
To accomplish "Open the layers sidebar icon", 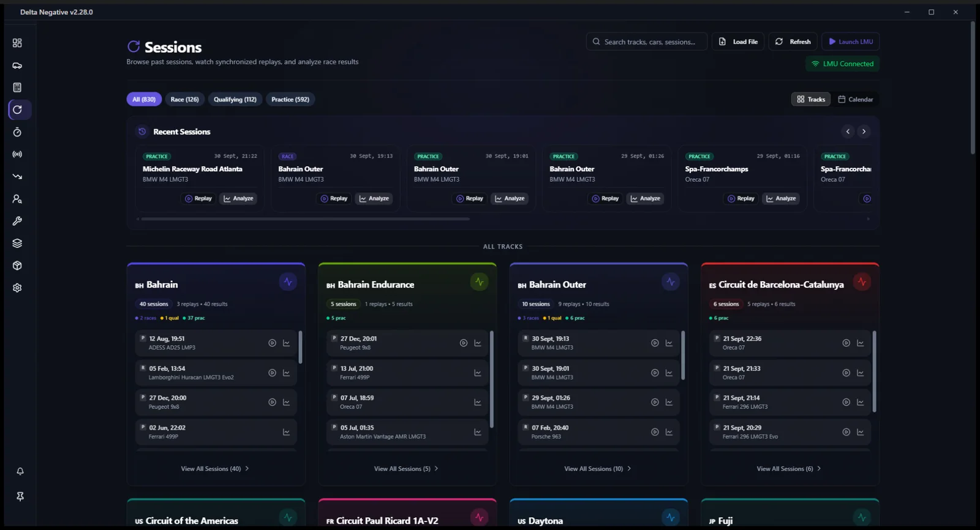I will click(17, 243).
